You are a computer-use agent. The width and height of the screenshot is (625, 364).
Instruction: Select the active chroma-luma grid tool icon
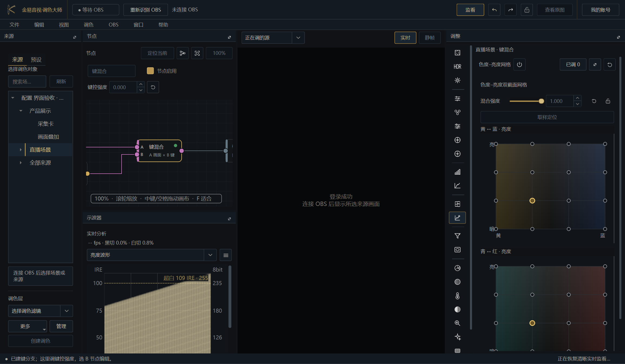pyautogui.click(x=457, y=218)
